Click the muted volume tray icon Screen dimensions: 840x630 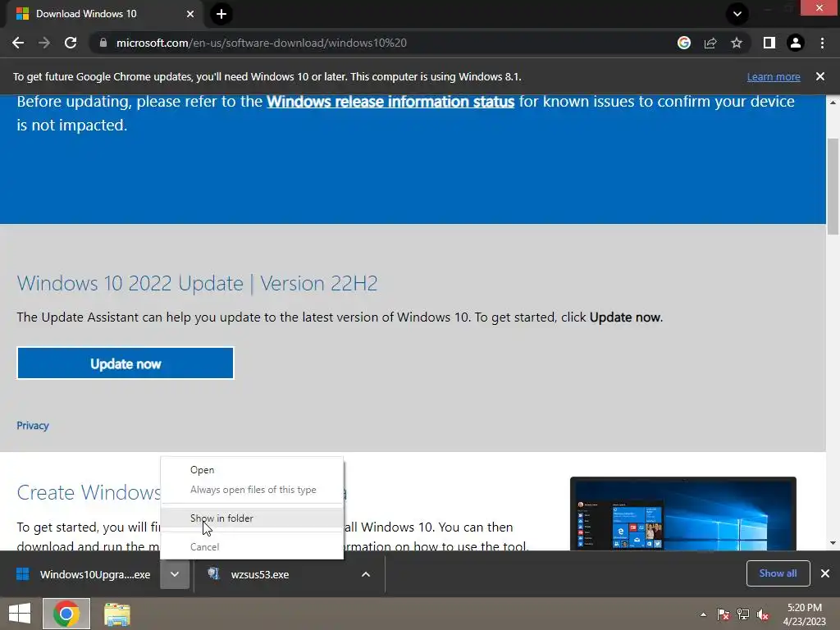(763, 614)
